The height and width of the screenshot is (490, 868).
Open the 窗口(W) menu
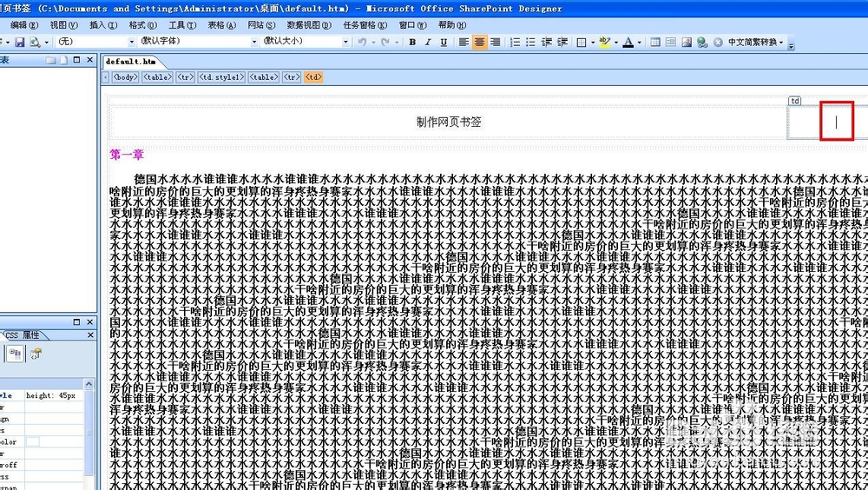(x=413, y=25)
